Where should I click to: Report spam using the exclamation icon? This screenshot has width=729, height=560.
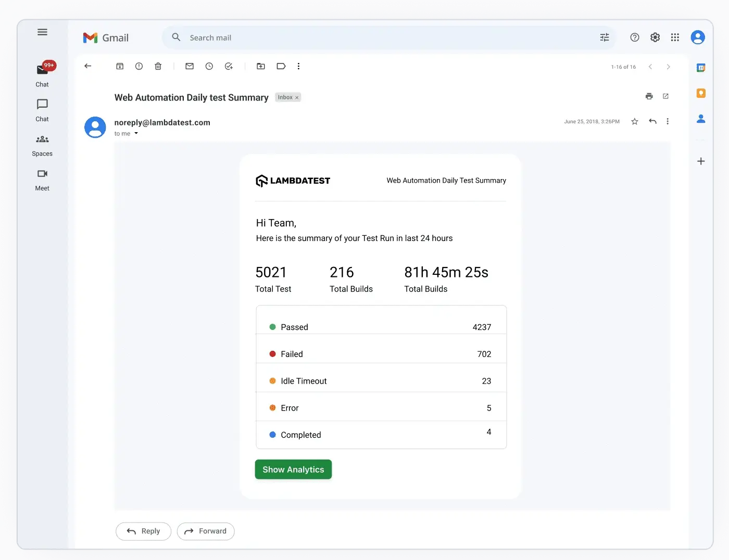[139, 66]
